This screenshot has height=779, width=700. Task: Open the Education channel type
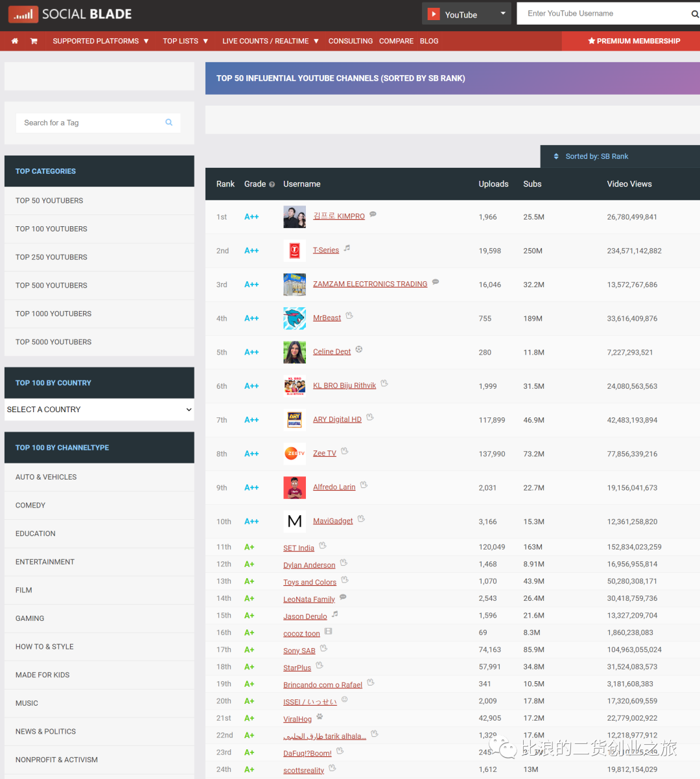(99, 534)
